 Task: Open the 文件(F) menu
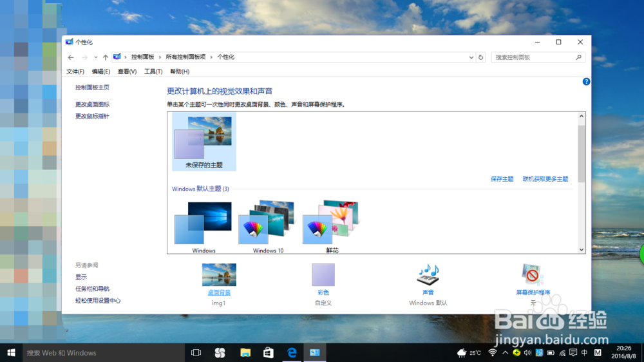(x=75, y=71)
